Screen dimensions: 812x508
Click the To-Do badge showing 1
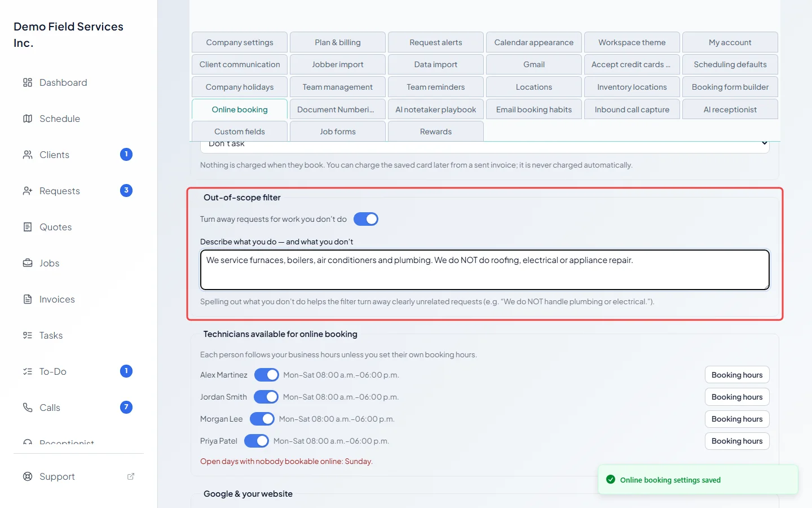[x=126, y=371]
